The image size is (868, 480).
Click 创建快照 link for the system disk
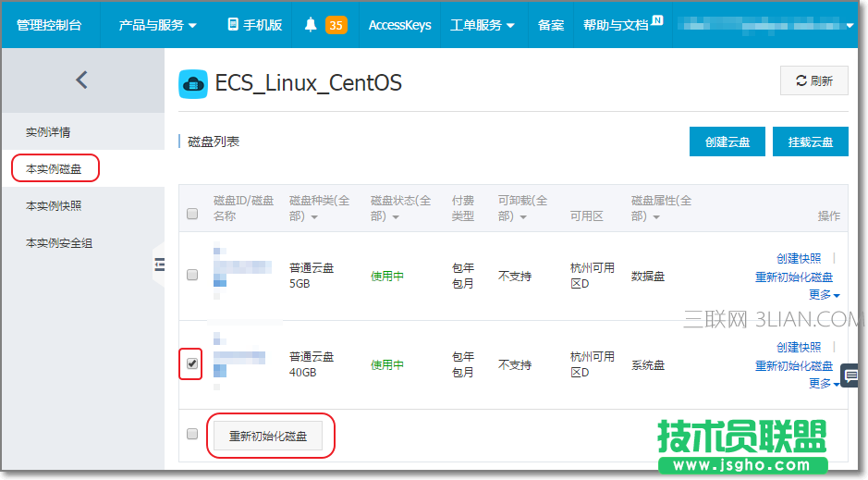798,347
